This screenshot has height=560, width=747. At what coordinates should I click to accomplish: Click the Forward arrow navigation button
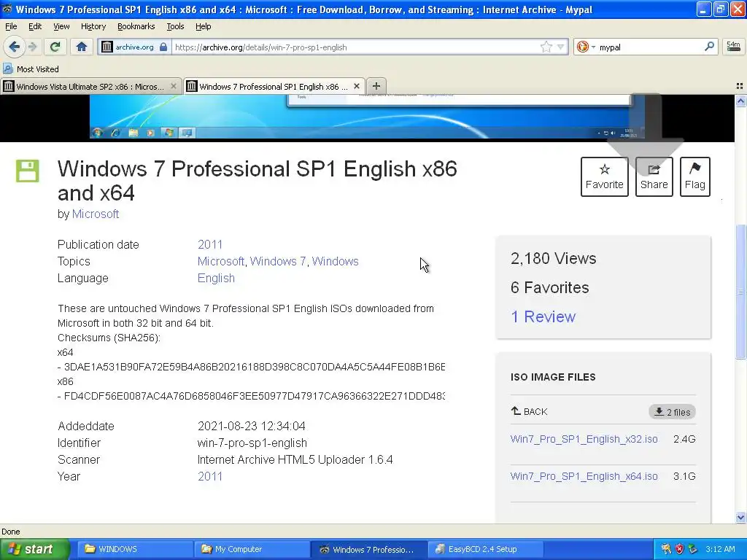coord(32,47)
